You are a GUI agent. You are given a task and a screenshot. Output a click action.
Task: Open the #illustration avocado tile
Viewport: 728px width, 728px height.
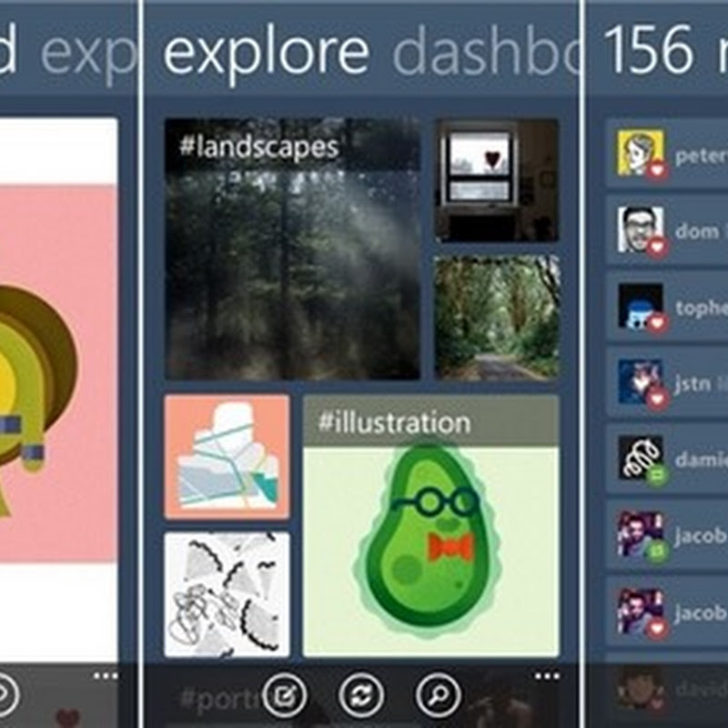[x=430, y=526]
